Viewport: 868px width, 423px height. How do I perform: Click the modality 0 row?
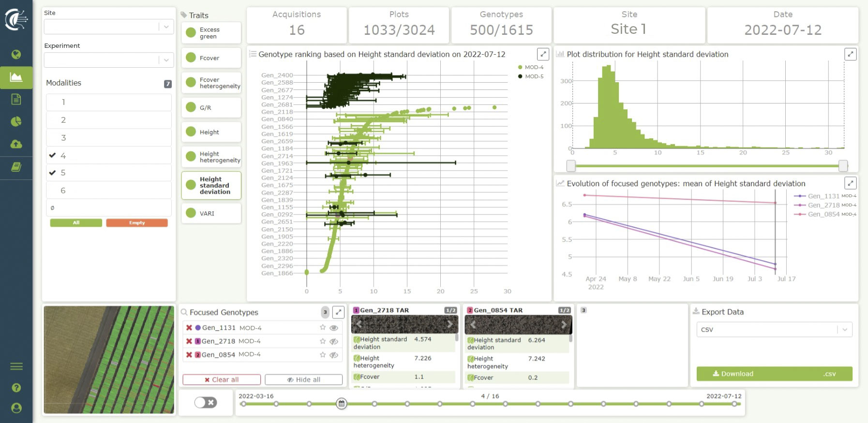tap(109, 208)
